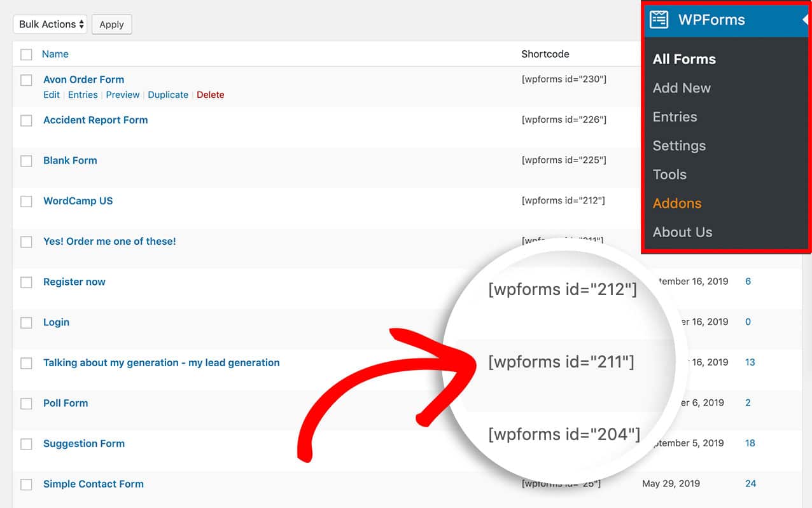812x508 pixels.
Task: Tick the select-all checkbox beside Name
Action: click(x=26, y=55)
